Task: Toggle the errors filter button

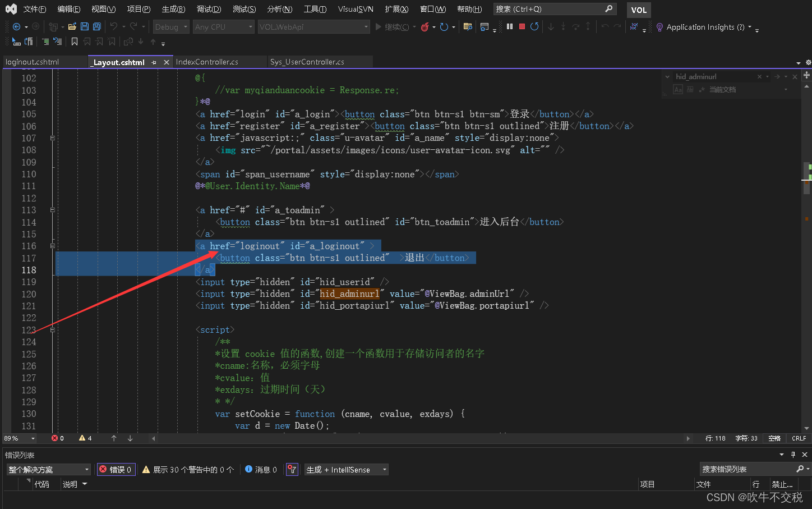Action: point(116,470)
